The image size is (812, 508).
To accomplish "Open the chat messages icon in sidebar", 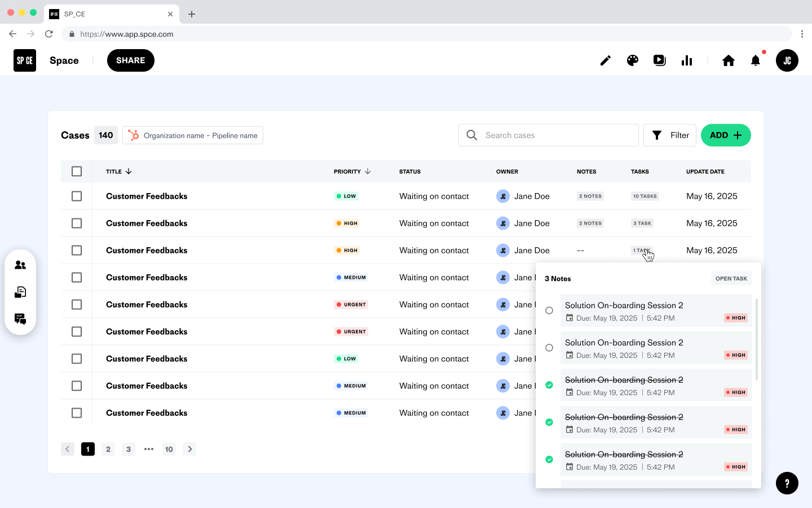I will [x=20, y=319].
